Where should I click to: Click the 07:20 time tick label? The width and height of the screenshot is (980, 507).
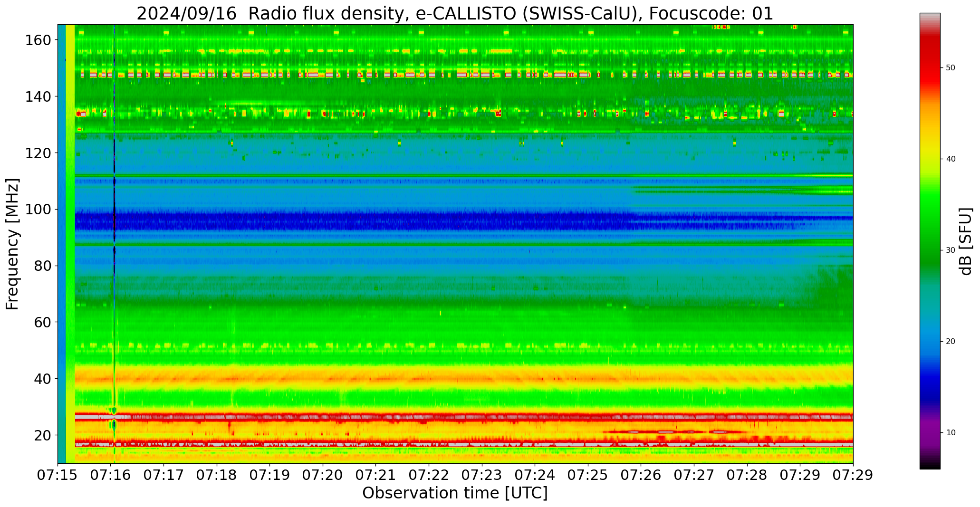click(x=323, y=475)
